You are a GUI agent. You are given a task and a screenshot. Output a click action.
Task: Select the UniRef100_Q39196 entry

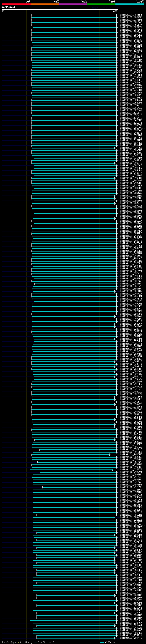click(x=131, y=20)
